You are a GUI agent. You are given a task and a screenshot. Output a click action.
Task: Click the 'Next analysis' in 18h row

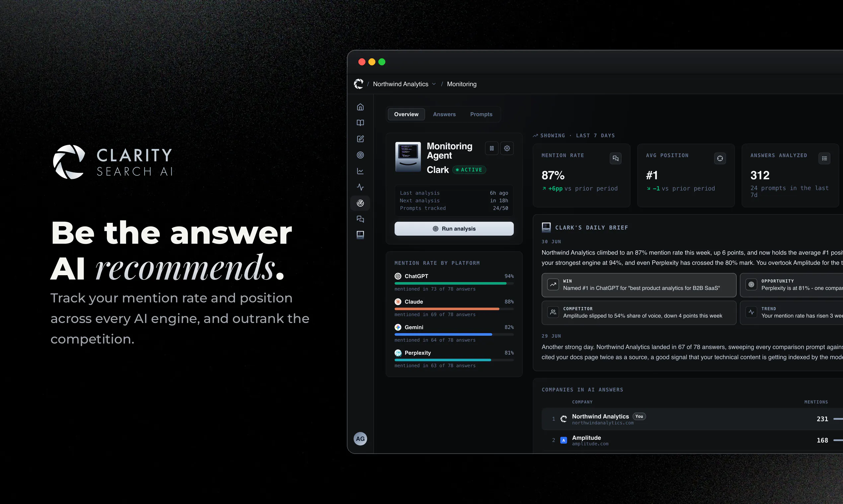(454, 201)
